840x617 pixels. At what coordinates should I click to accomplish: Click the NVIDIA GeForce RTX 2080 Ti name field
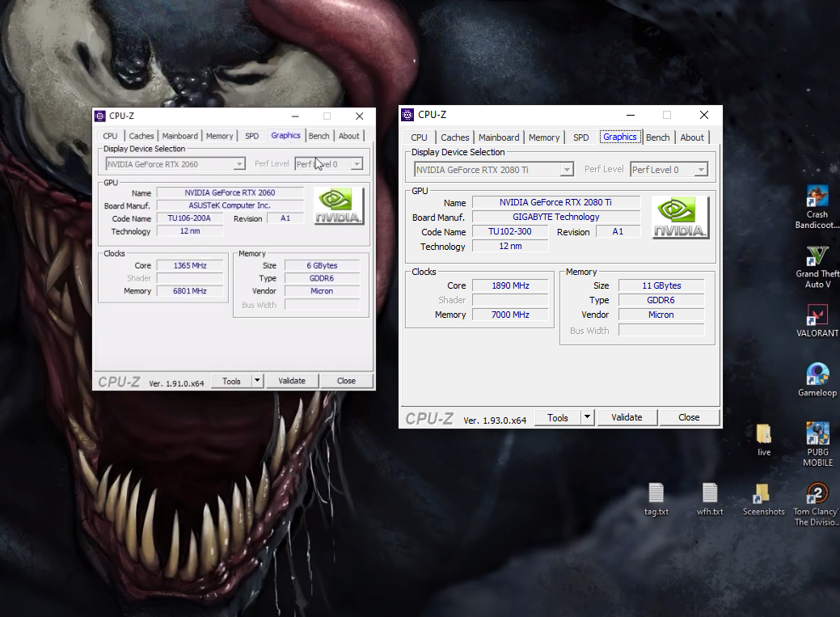(556, 202)
